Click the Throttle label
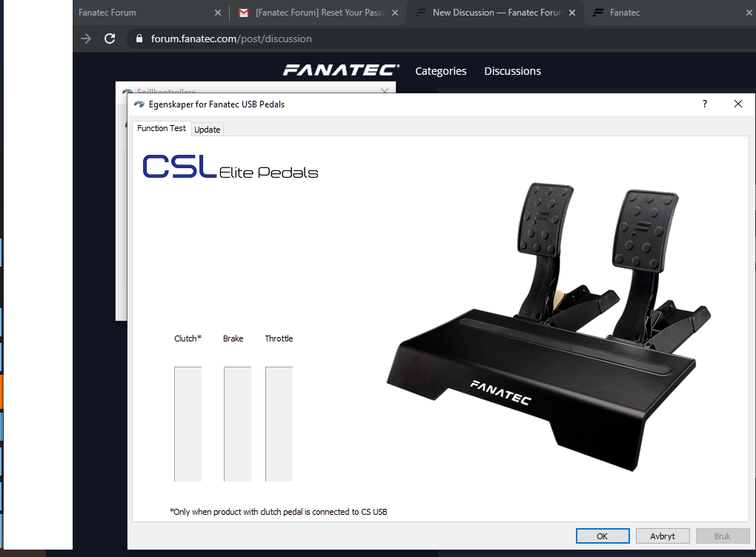The height and width of the screenshot is (557, 756). pos(279,338)
